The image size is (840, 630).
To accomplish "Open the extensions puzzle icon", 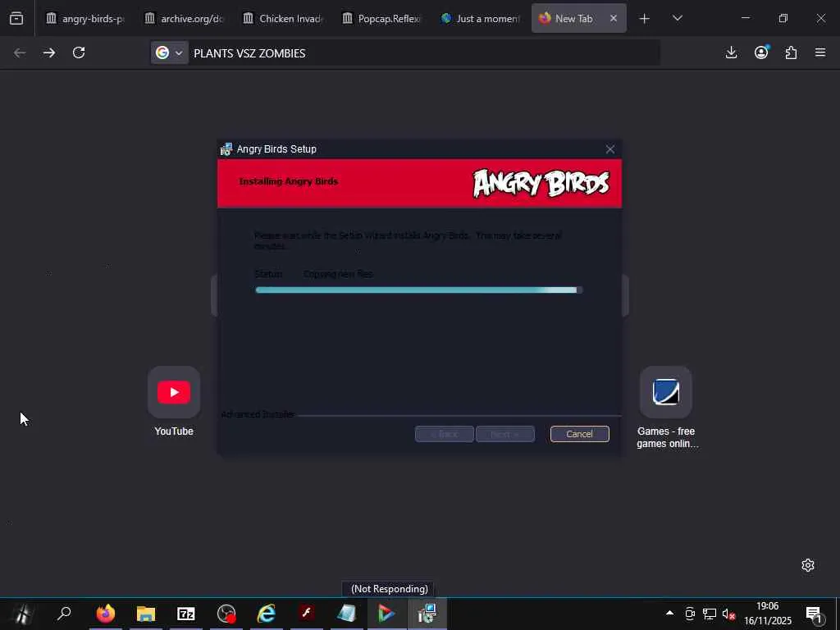I will pos(791,52).
